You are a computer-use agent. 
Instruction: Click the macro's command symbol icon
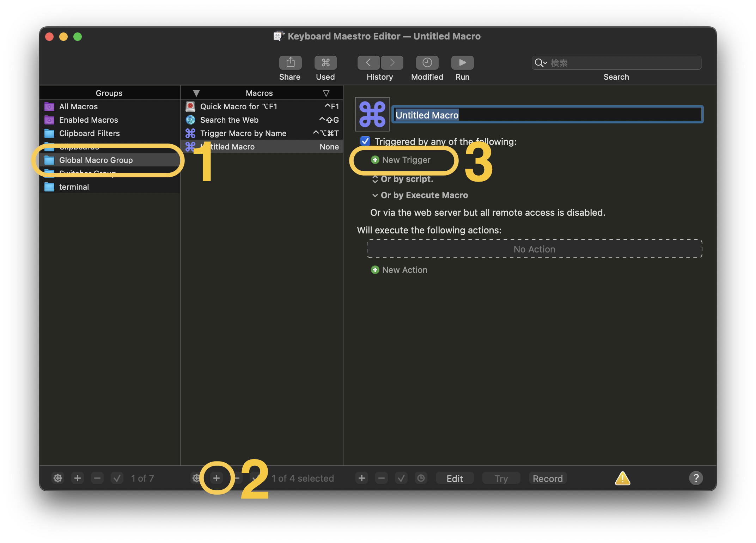click(372, 114)
